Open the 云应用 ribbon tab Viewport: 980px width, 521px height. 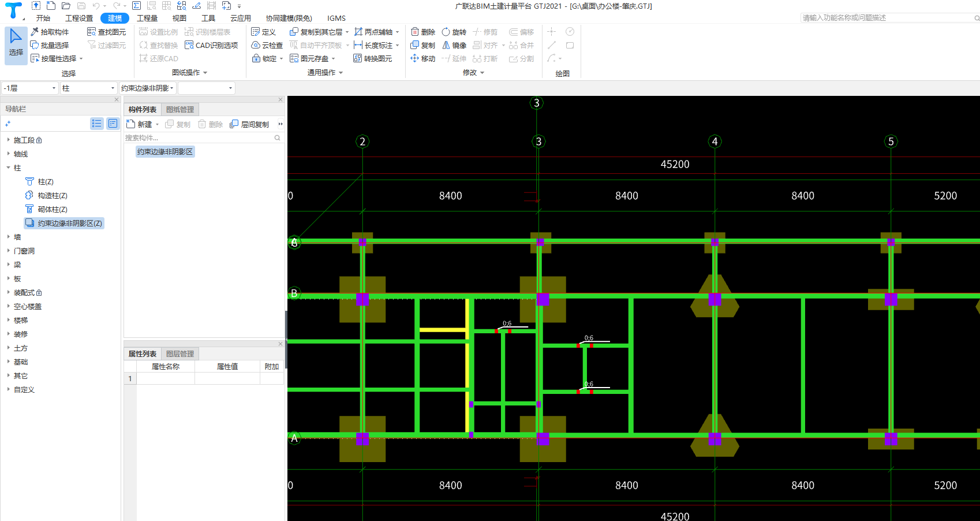(x=241, y=18)
